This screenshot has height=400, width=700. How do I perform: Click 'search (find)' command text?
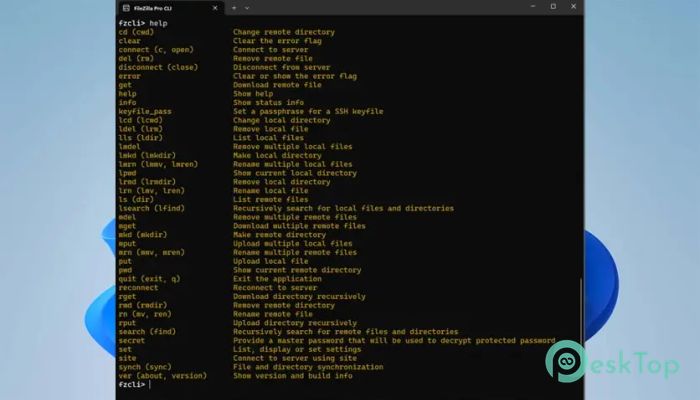[147, 332]
